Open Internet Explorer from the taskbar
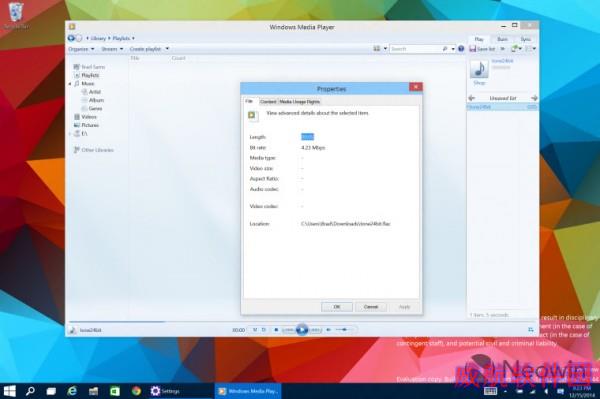This screenshot has height=399, width=600. click(x=72, y=391)
